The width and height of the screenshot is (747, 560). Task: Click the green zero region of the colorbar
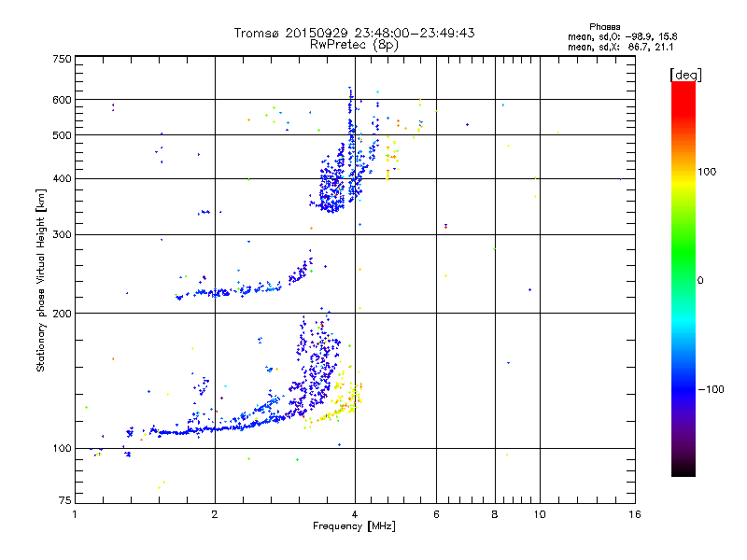tap(684, 278)
